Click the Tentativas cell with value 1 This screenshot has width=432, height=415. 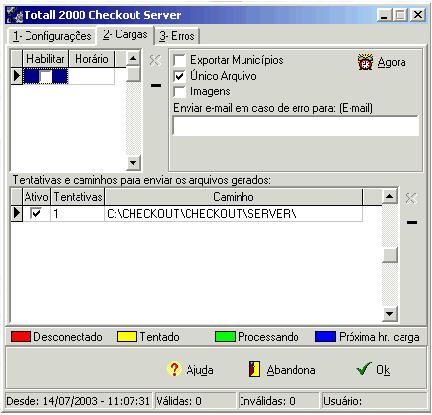point(77,213)
